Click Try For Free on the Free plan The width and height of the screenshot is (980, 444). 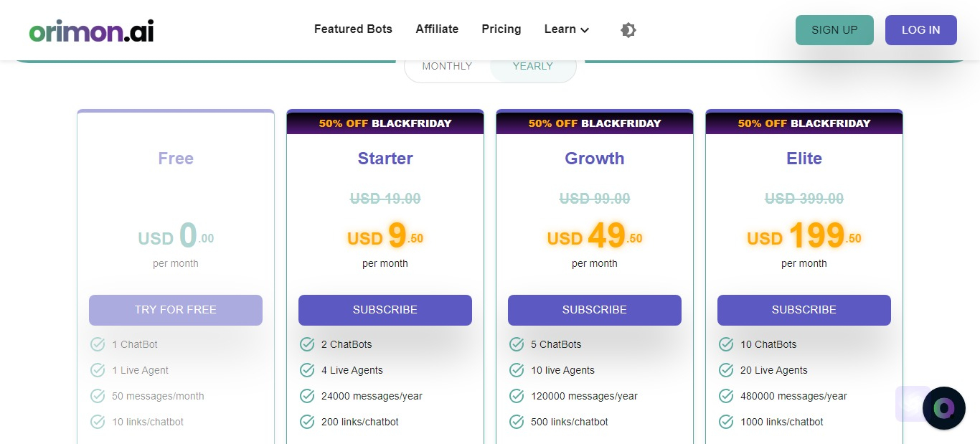pos(176,310)
